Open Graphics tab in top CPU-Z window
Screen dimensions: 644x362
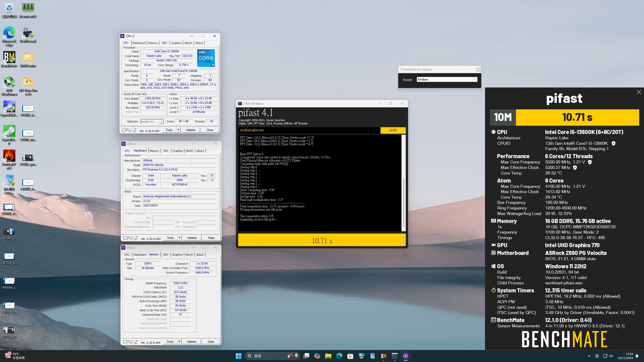(x=176, y=43)
